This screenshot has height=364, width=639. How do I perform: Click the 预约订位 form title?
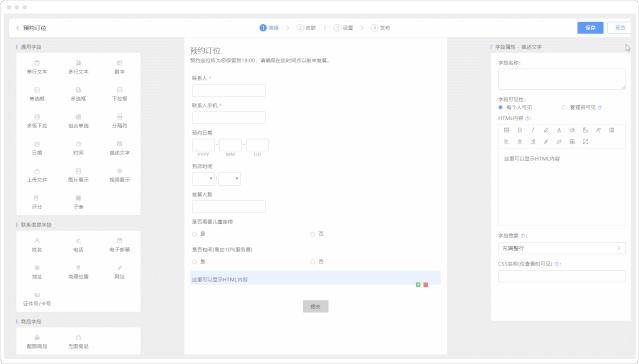tap(205, 51)
